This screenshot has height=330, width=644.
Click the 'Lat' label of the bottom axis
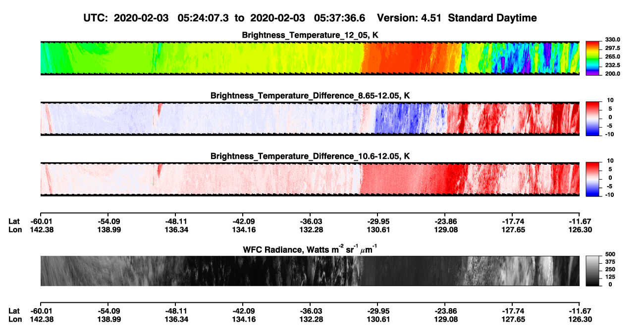coord(14,311)
